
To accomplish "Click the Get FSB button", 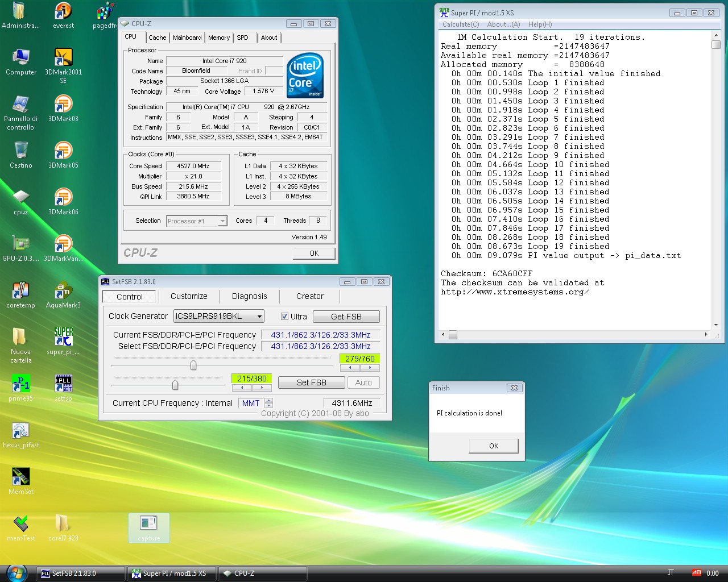I will pos(346,317).
